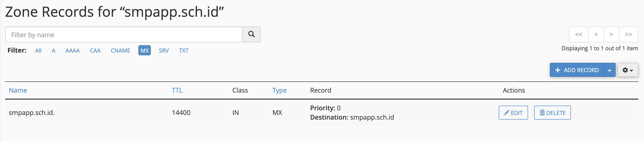Image resolution: width=644 pixels, height=141 pixels.
Task: Filter records by AAAA type
Action: click(72, 51)
